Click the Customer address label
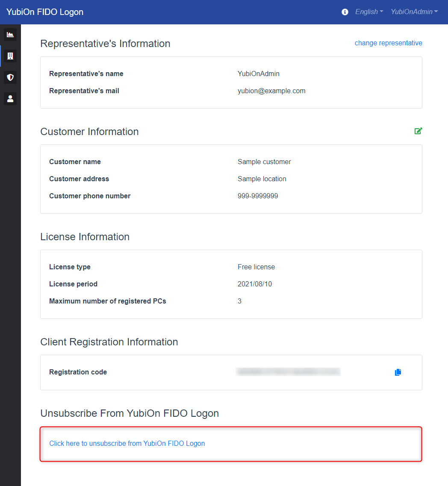Screen dimensions: 448x486 pyautogui.click(x=79, y=179)
